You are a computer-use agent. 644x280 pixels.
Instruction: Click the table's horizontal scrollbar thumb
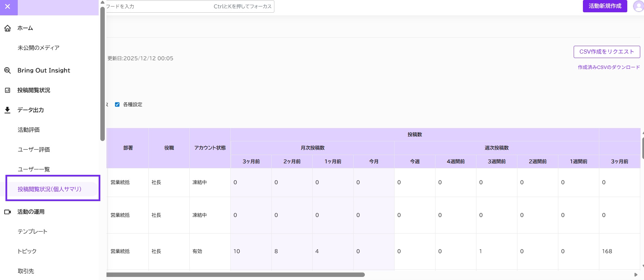click(235, 275)
